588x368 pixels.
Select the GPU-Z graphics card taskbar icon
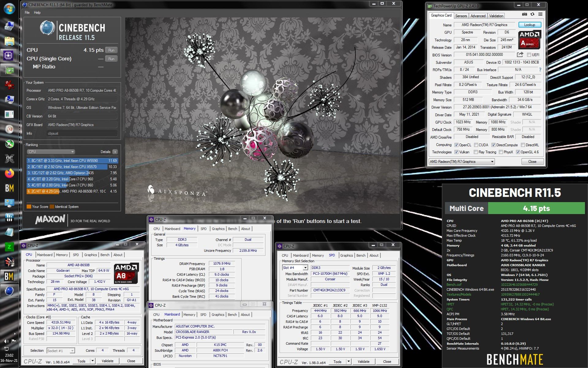point(9,70)
